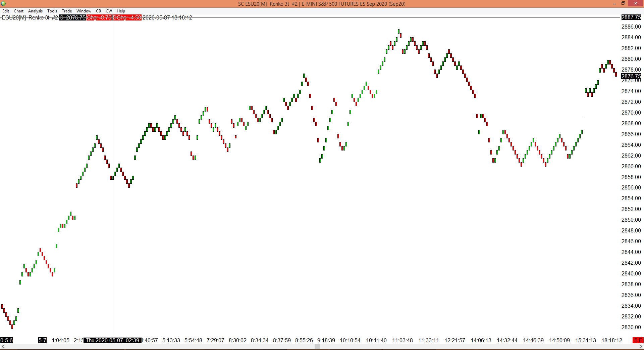Click the current price 2876.75 label

631,76
